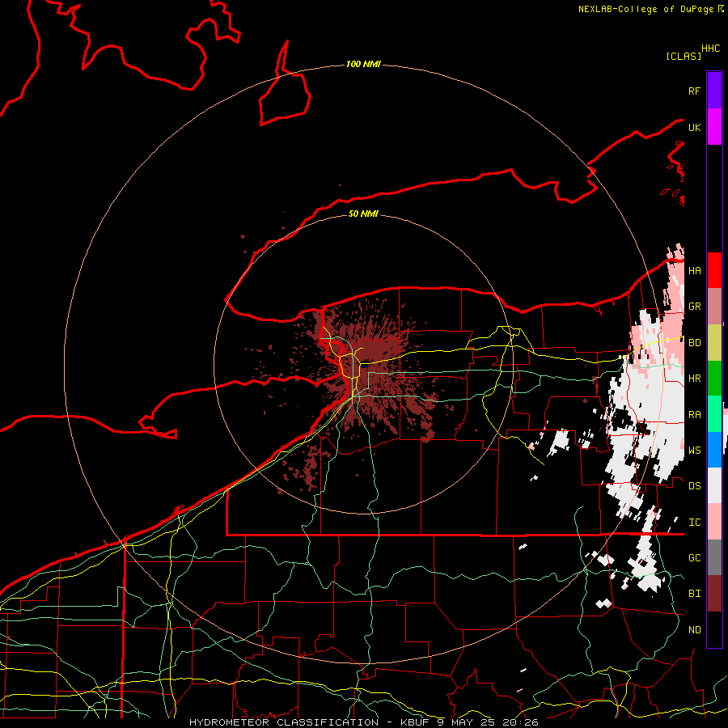Select the GR graupel legend color
This screenshot has height=728, width=728.
click(714, 307)
